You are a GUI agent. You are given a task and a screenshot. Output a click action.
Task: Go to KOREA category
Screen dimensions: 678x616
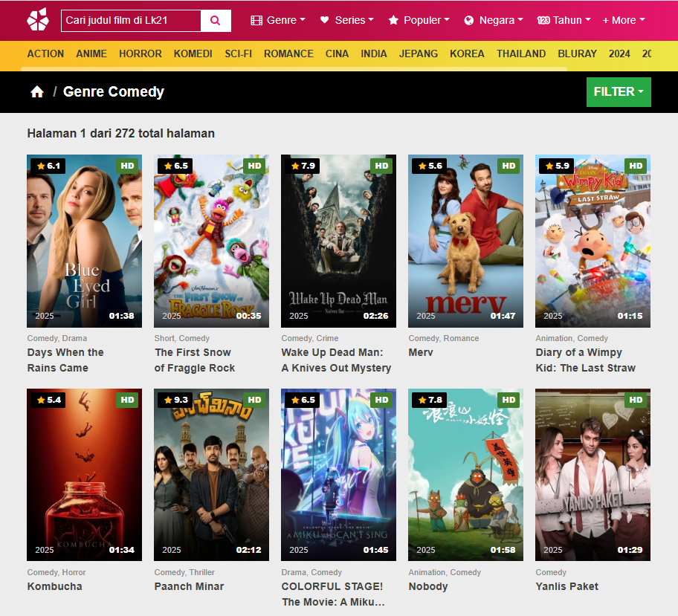pos(467,54)
